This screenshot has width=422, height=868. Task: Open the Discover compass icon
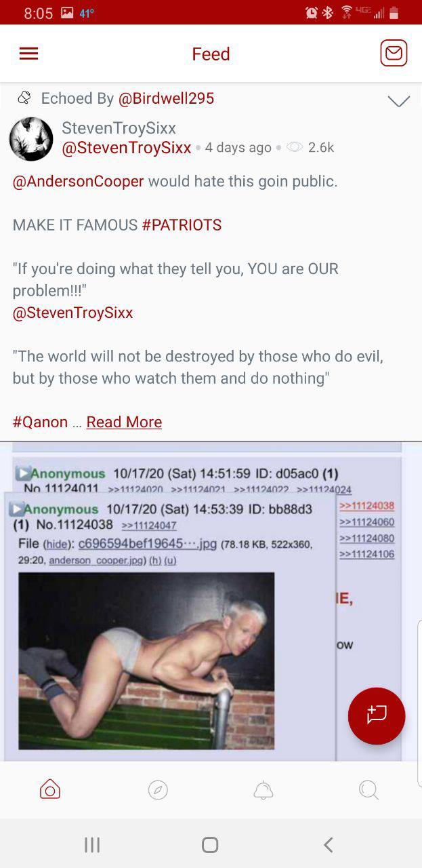(158, 790)
